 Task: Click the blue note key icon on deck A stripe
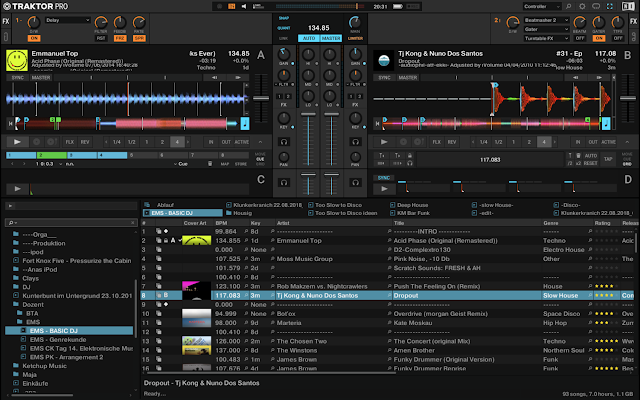coord(244,123)
